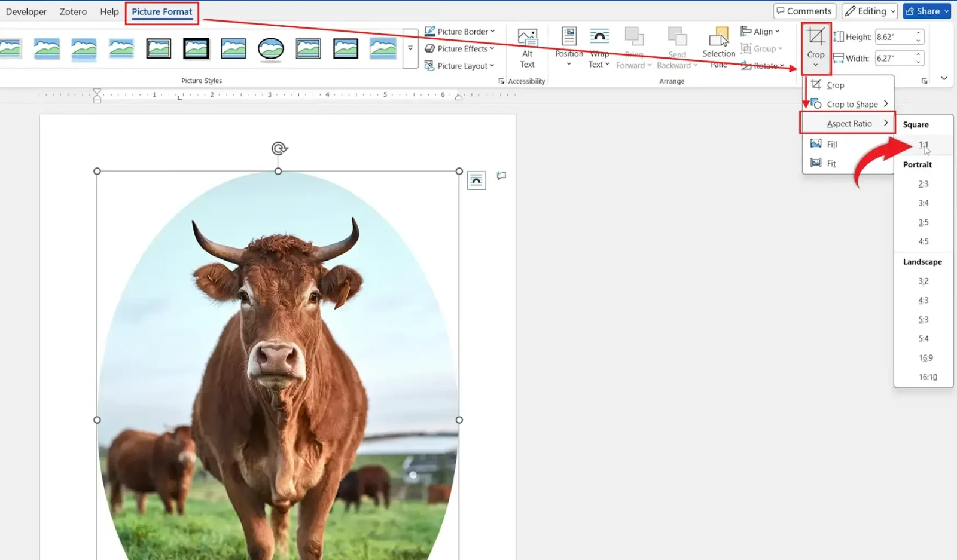The height and width of the screenshot is (560, 957).
Task: Switch to the Developer tab
Action: pyautogui.click(x=26, y=11)
